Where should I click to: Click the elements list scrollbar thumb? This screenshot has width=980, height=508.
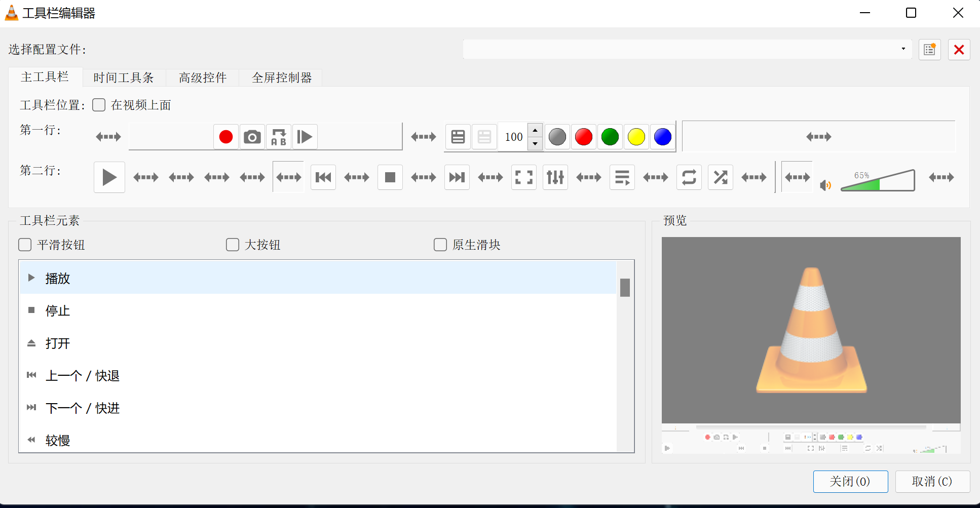[x=625, y=288]
